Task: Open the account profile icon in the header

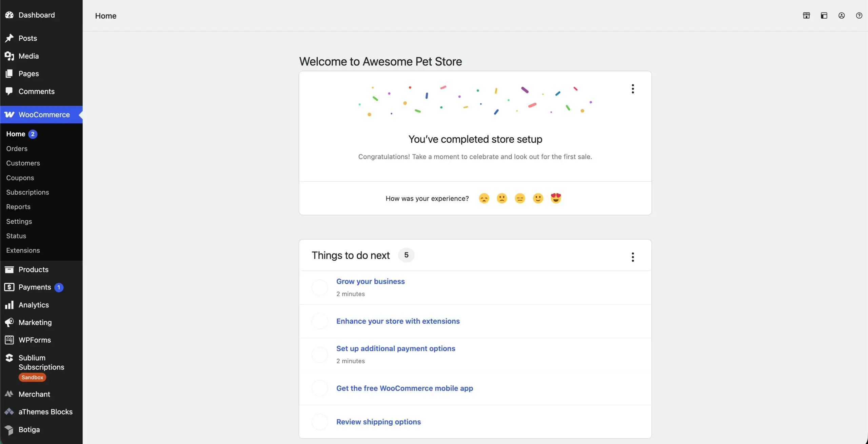Action: 842,16
